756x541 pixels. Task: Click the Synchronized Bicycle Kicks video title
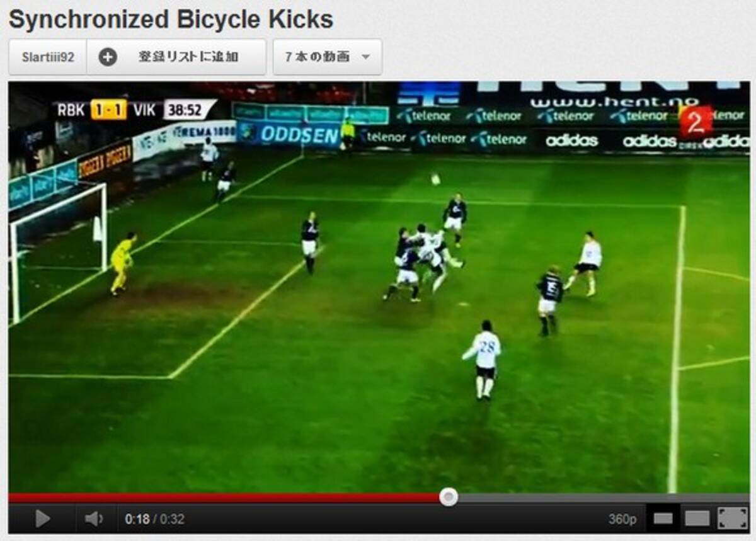[171, 20]
